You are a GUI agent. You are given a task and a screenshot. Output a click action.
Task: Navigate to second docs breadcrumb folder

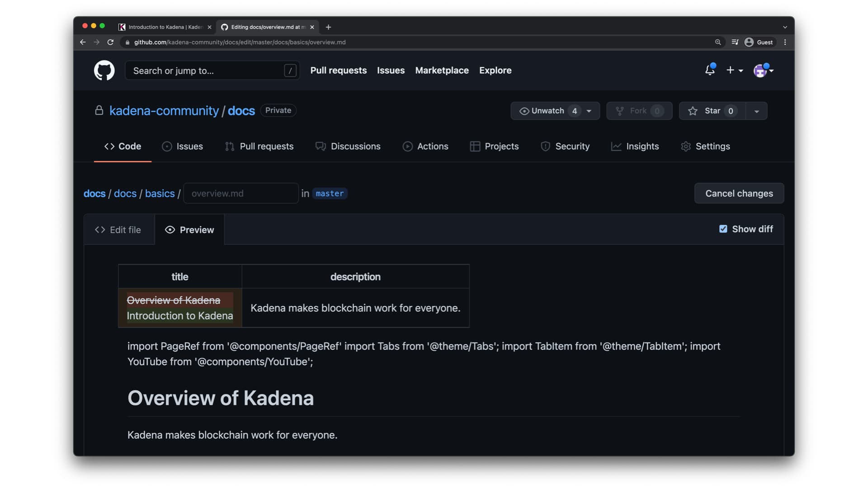pyautogui.click(x=125, y=193)
